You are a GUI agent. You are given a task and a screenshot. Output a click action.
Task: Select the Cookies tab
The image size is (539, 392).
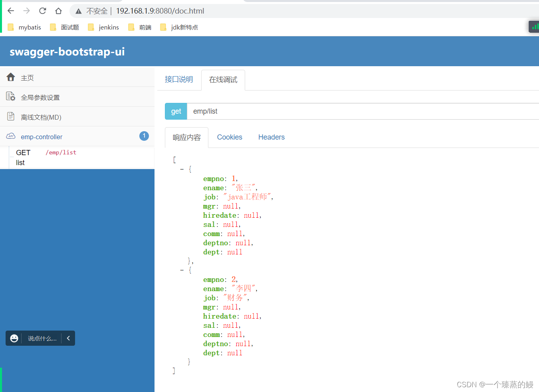tap(230, 137)
